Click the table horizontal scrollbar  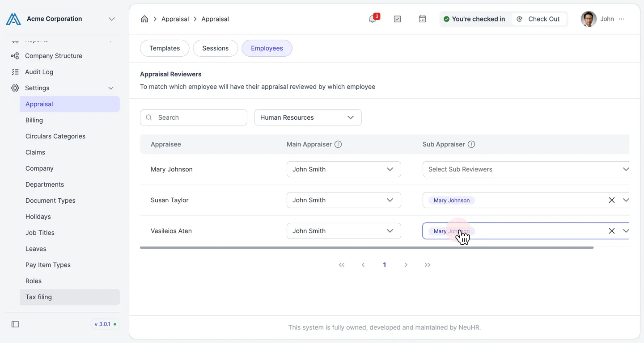(x=367, y=247)
